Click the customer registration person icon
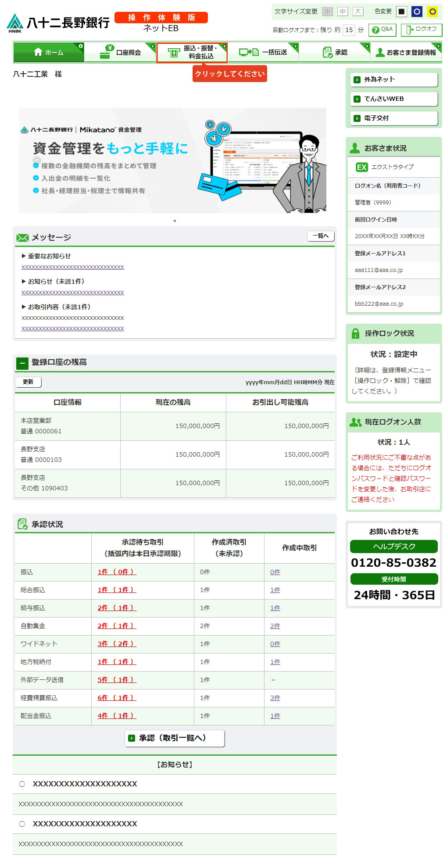The height and width of the screenshot is (868, 447). point(380,52)
